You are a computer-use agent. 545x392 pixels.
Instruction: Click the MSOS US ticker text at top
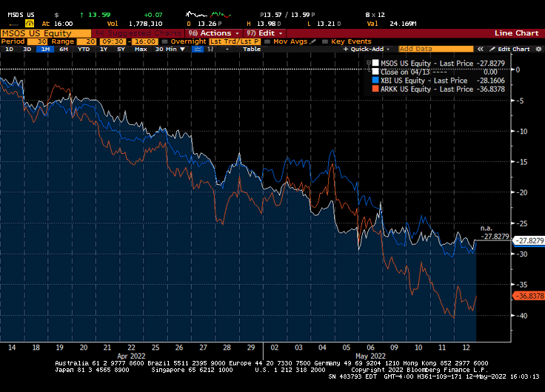pyautogui.click(x=21, y=15)
